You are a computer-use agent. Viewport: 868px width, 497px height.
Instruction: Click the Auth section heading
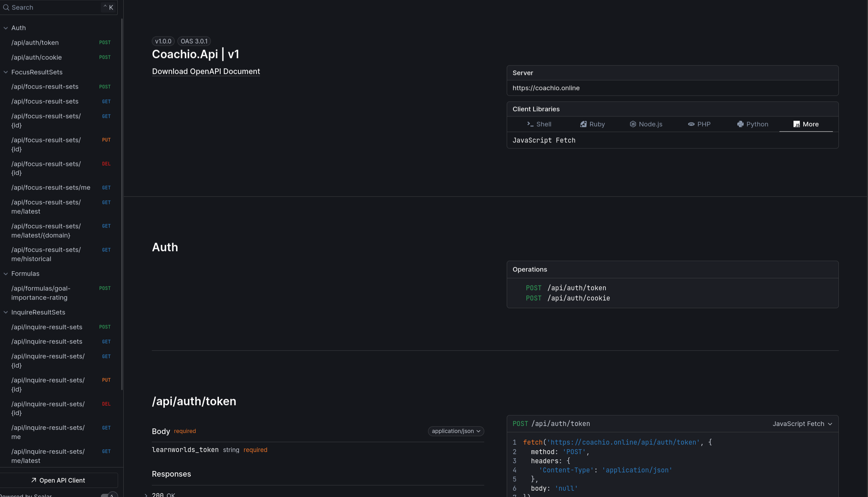click(x=165, y=247)
